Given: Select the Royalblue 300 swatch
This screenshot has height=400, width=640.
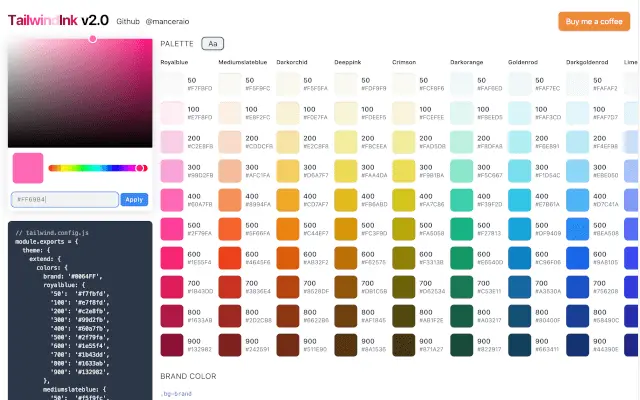Looking at the screenshot, I should click(172, 171).
